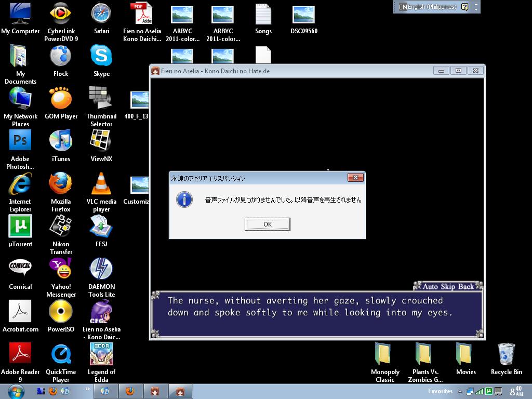The height and width of the screenshot is (399, 532).
Task: Select the µTorrent desktop icon
Action: [x=20, y=231]
